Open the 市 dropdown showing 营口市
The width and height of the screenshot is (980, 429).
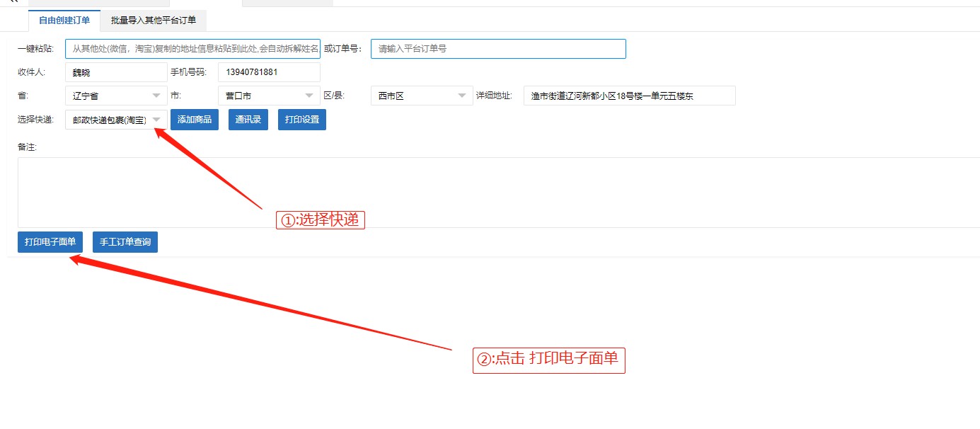click(x=269, y=96)
